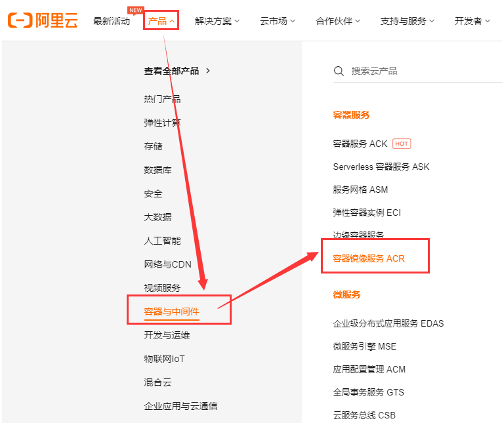Click the NEW badge above 最新活动
504x425 pixels.
(136, 10)
